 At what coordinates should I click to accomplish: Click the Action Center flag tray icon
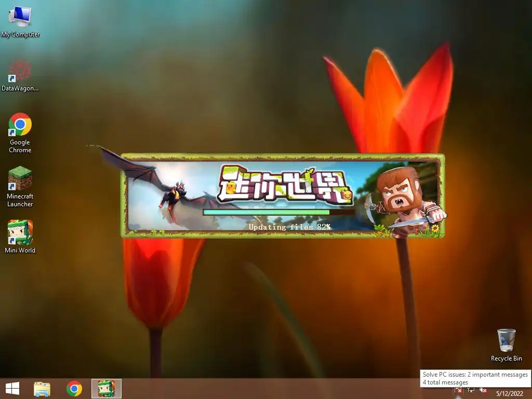click(x=458, y=391)
